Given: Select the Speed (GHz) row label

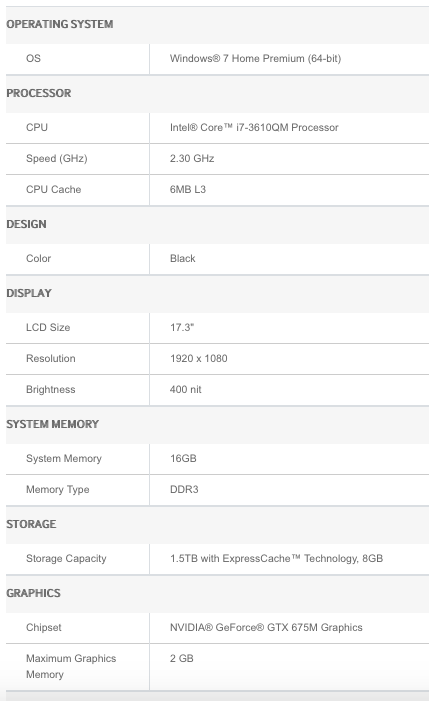Looking at the screenshot, I should click(57, 159).
